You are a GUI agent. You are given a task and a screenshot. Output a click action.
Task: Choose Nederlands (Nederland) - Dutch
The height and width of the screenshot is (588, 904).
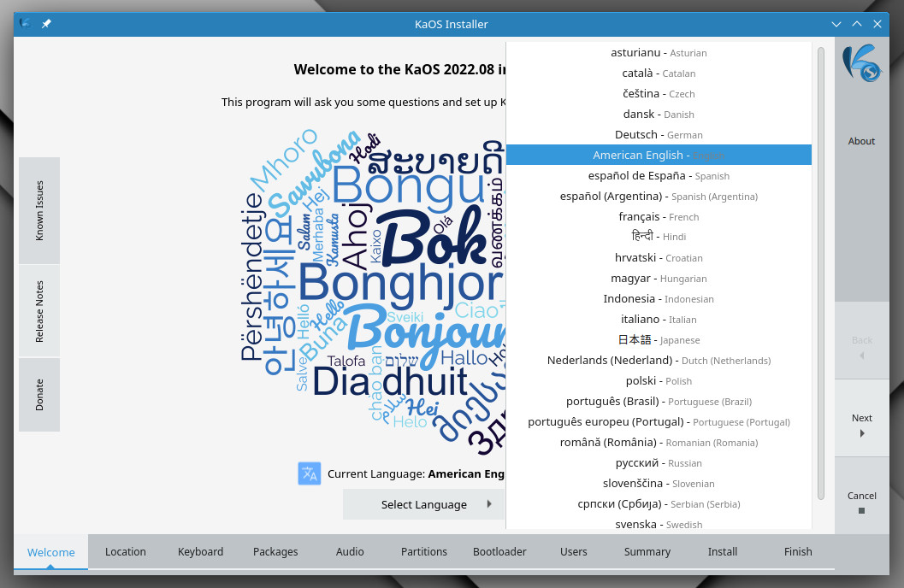pyautogui.click(x=659, y=361)
